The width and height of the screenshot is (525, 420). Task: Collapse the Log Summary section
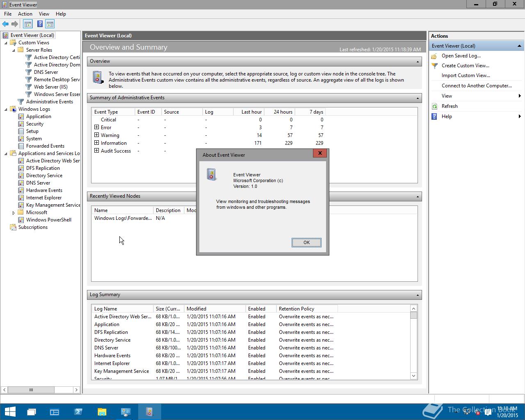[418, 295]
